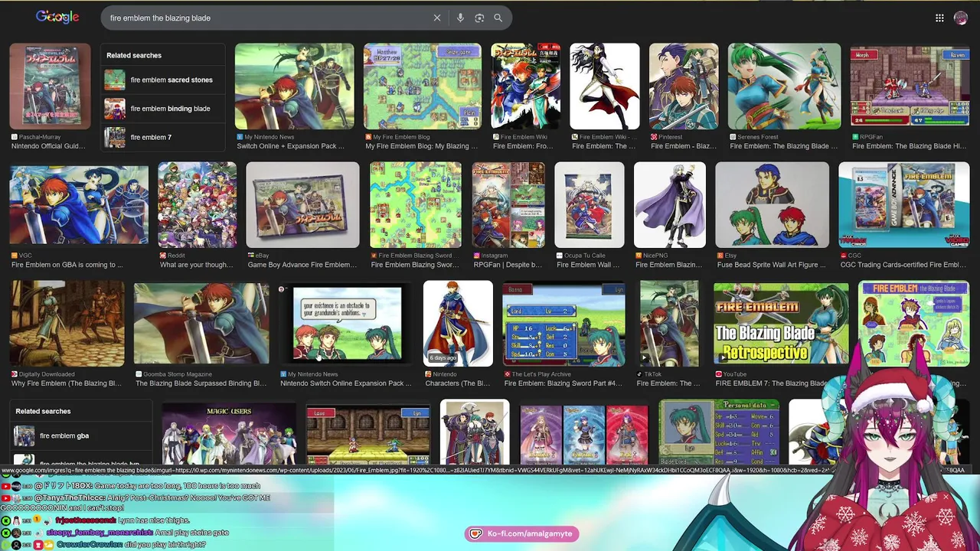Open CGC Trading Cards certified Fire Emblem image
This screenshot has width=980, height=551.
click(x=903, y=205)
